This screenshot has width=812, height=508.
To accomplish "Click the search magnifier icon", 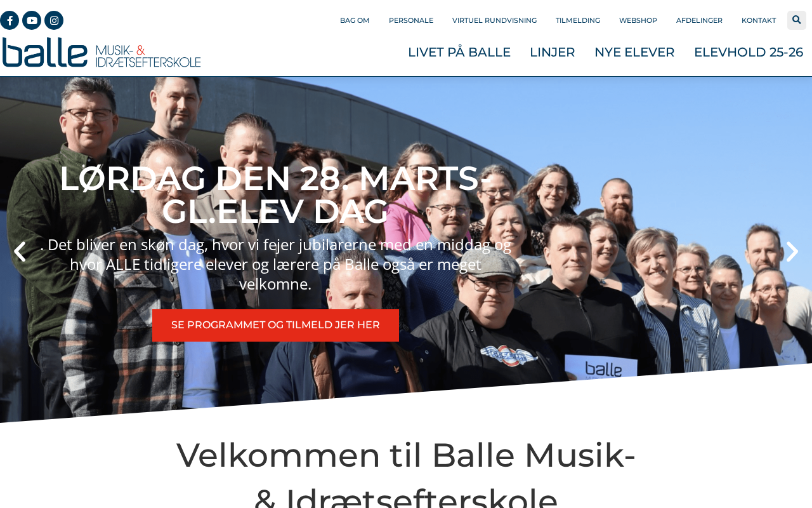I will 797,20.
